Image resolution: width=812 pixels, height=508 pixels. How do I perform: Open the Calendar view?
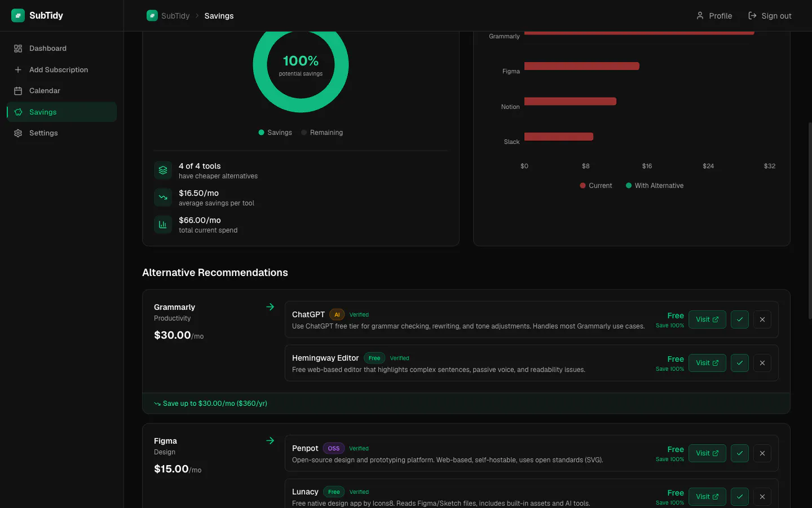pyautogui.click(x=61, y=91)
